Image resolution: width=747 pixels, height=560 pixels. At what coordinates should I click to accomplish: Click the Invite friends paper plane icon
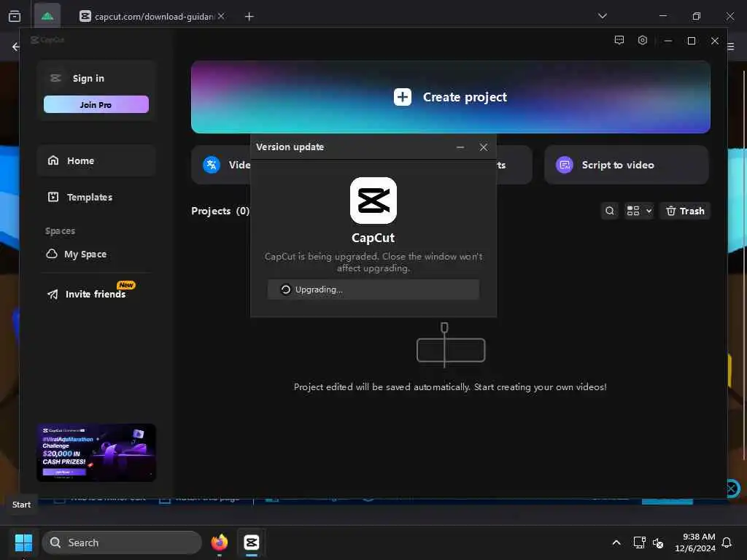tap(53, 295)
